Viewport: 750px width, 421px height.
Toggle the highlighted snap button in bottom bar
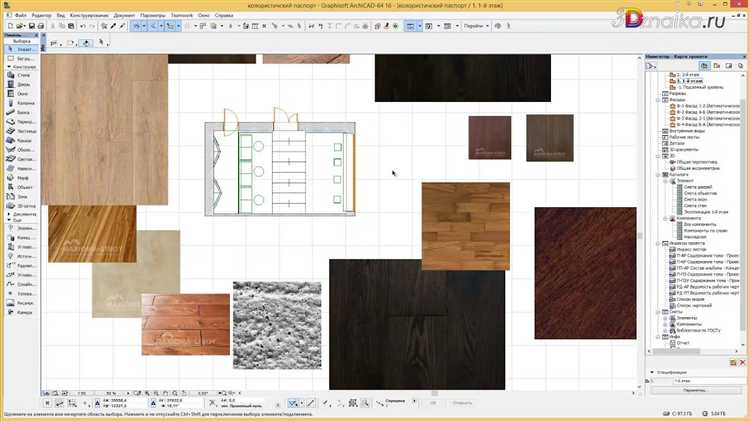293,404
